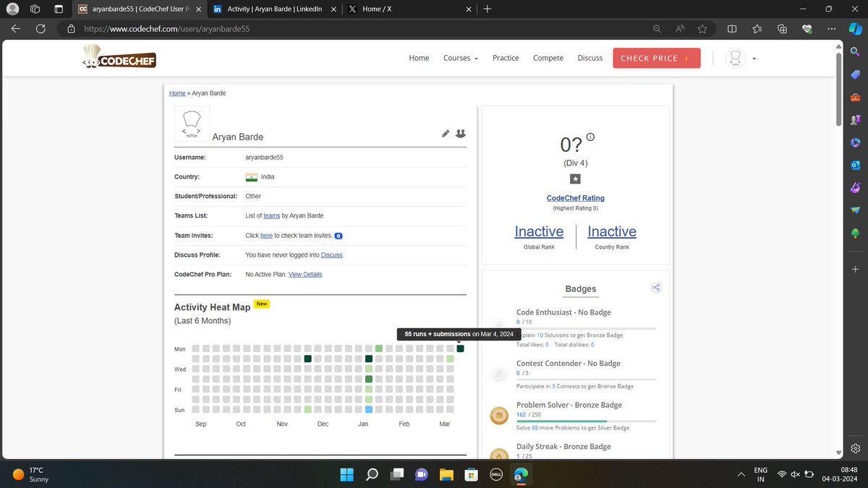Open the Practice menu item
This screenshot has width=868, height=488.
click(506, 58)
